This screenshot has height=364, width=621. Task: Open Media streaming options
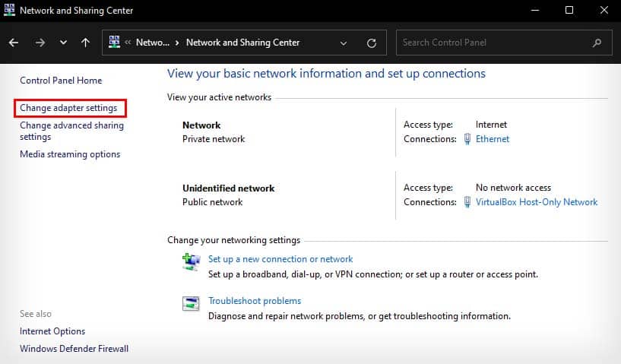click(70, 154)
